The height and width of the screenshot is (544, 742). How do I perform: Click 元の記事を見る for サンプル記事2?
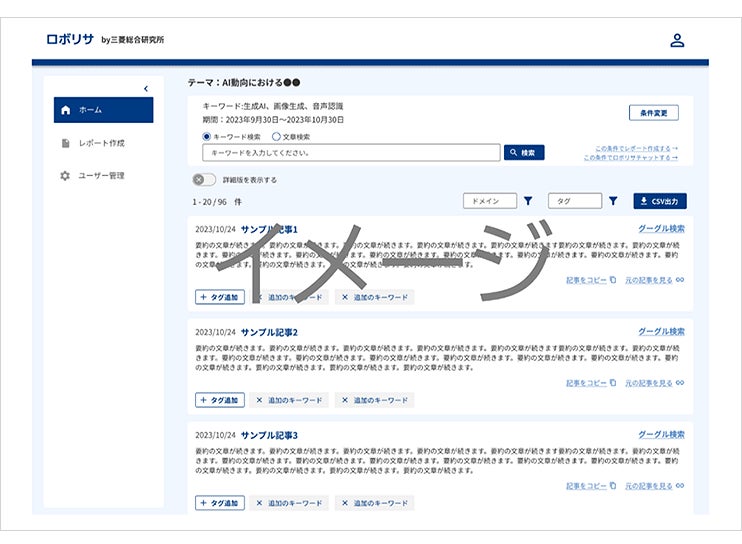pyautogui.click(x=648, y=383)
